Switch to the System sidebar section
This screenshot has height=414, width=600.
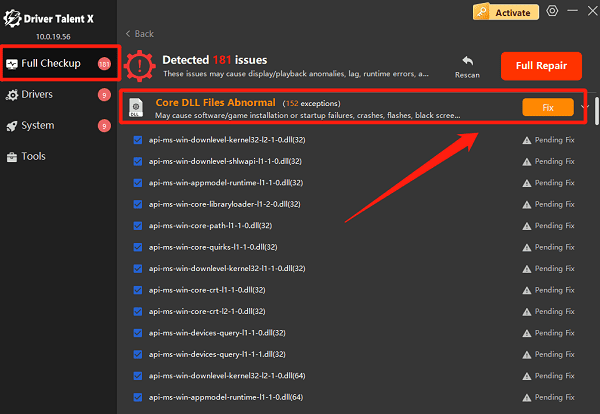(37, 126)
